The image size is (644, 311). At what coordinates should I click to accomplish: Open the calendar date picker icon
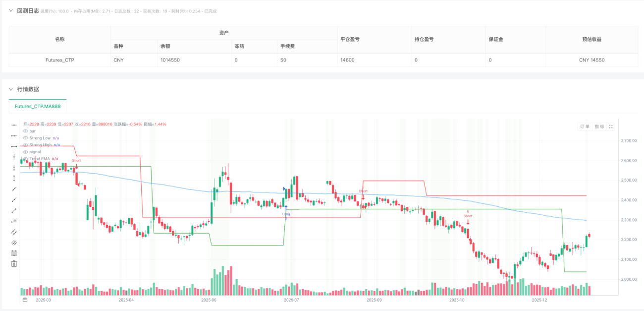pos(25,300)
